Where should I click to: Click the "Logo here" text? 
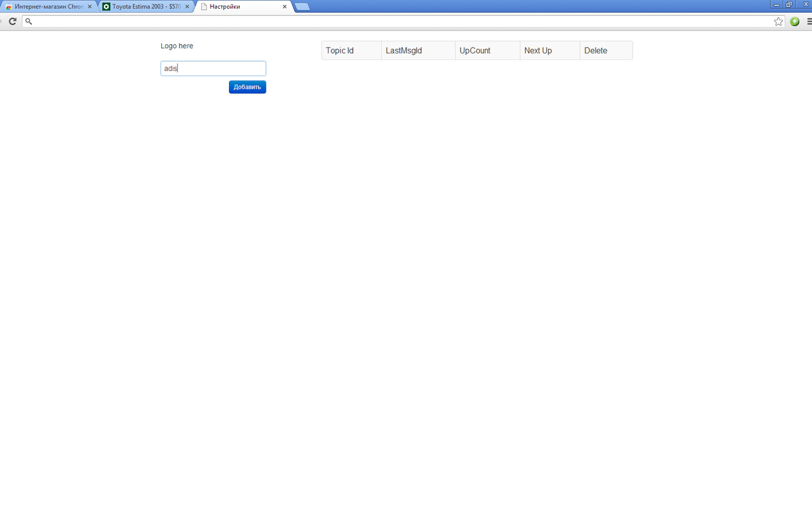point(176,46)
